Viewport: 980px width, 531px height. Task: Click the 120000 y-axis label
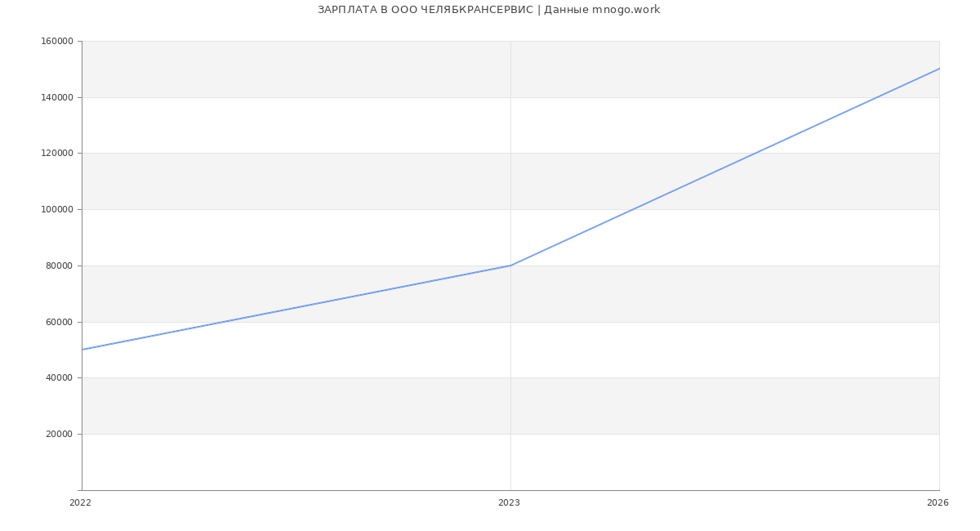click(x=57, y=154)
